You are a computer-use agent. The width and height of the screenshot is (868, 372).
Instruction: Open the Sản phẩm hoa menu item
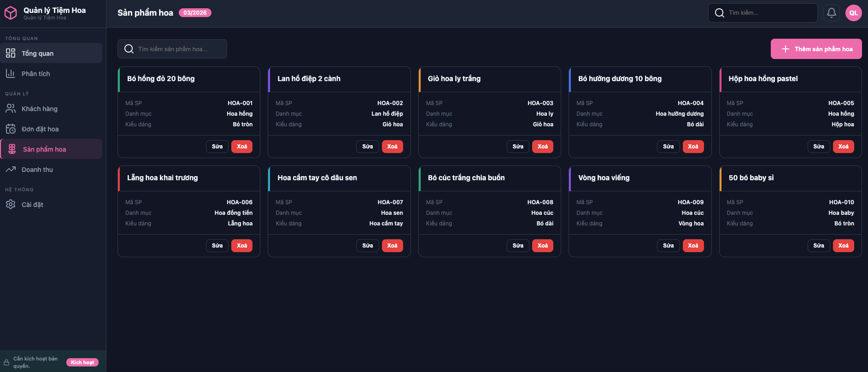[x=44, y=149]
